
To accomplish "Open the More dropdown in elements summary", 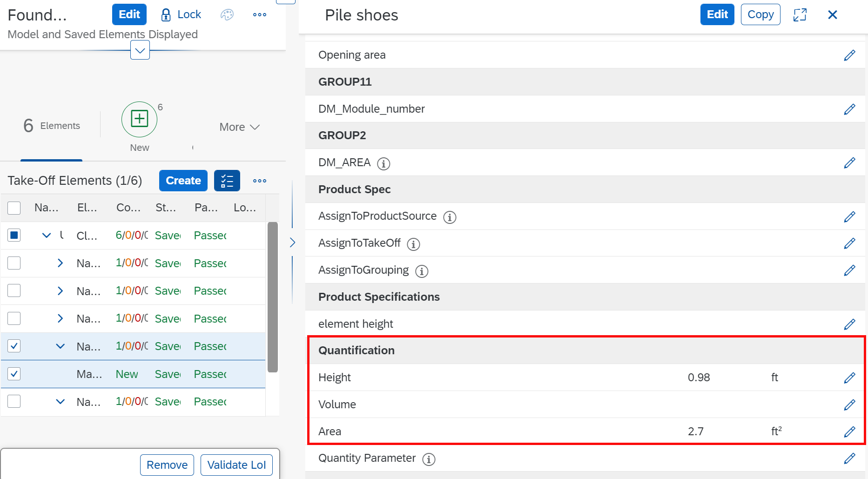I will [239, 127].
